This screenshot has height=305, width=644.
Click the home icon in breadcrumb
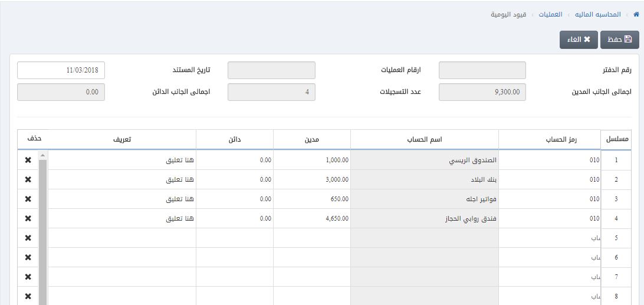click(635, 14)
